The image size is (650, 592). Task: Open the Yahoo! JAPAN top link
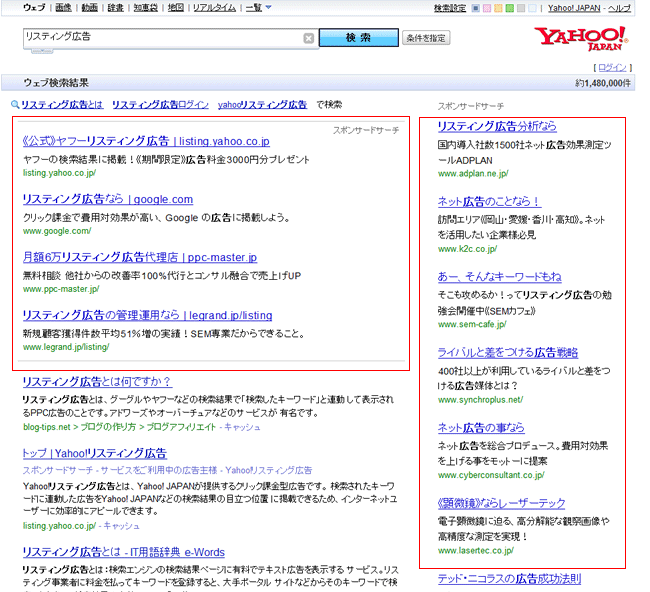[574, 8]
